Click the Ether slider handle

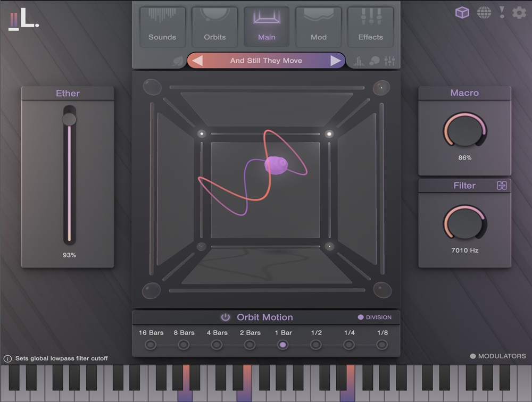(x=69, y=119)
